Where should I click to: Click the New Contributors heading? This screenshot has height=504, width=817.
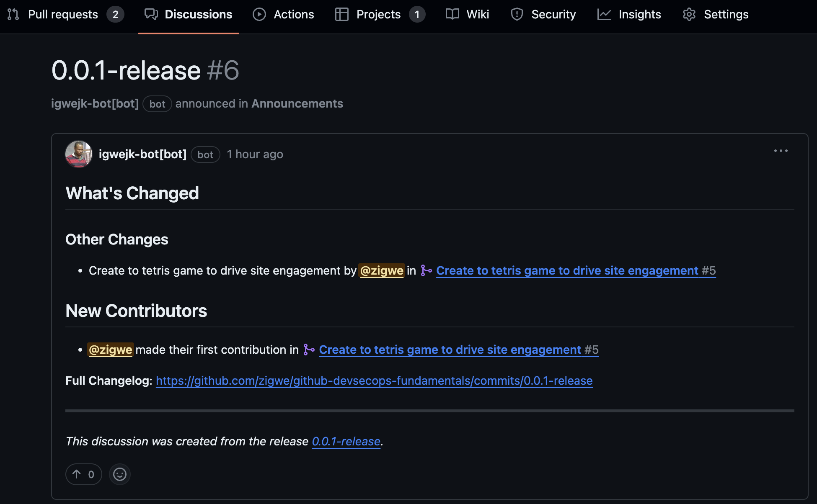[x=136, y=311]
